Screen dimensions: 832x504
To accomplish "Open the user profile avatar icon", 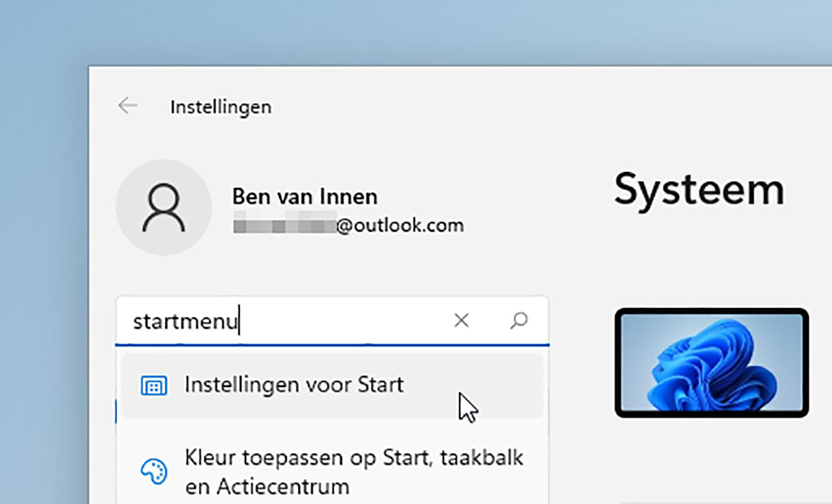I will (x=164, y=207).
